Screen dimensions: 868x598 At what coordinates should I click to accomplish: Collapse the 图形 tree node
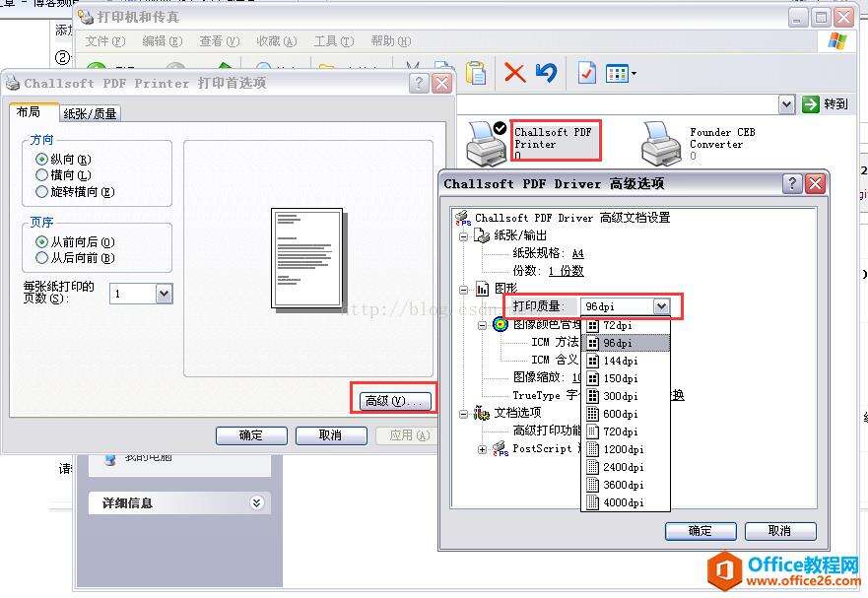click(463, 289)
